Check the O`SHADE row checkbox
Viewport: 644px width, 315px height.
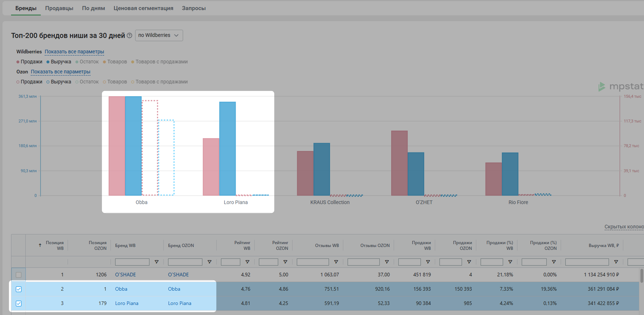[x=18, y=275]
